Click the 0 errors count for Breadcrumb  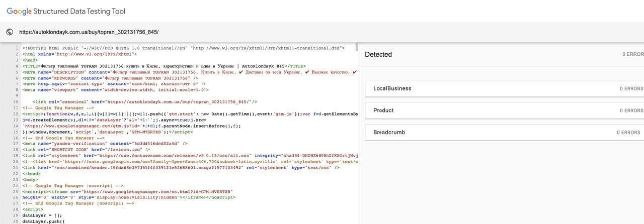point(630,133)
